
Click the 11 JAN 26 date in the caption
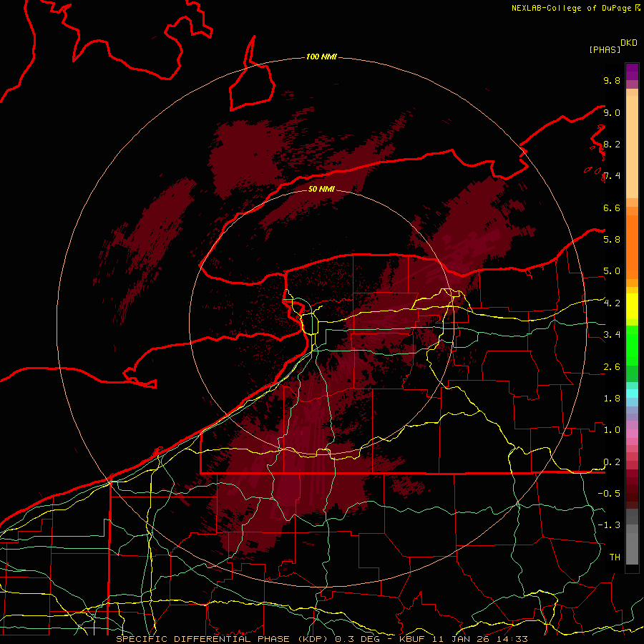[x=462, y=639]
